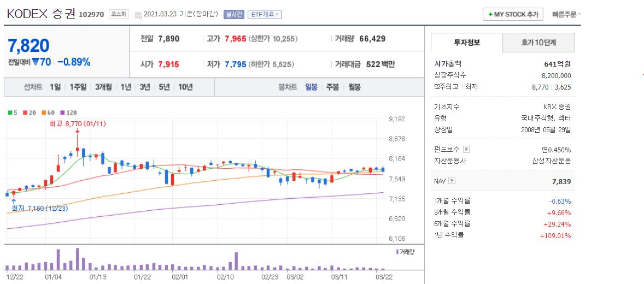Click the blue down-triangle next to 70
The width and height of the screenshot is (644, 284).
36,62
